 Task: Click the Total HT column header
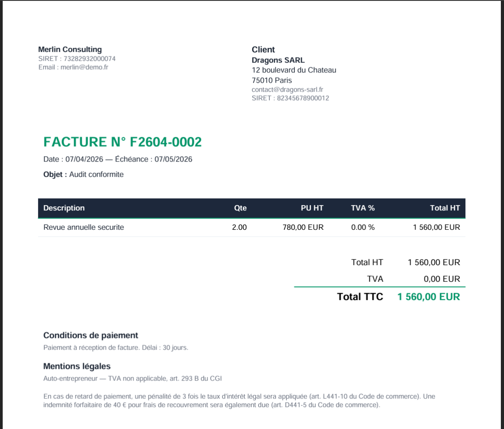[445, 208]
